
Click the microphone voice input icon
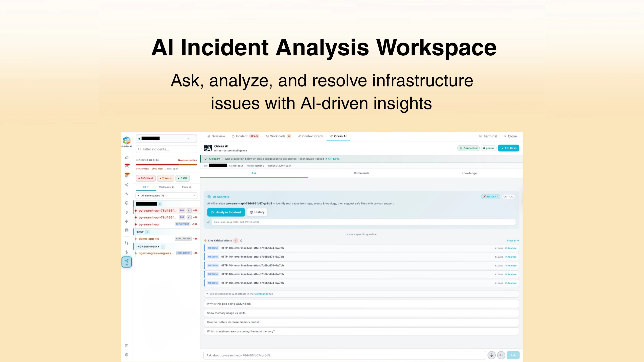pos(491,355)
